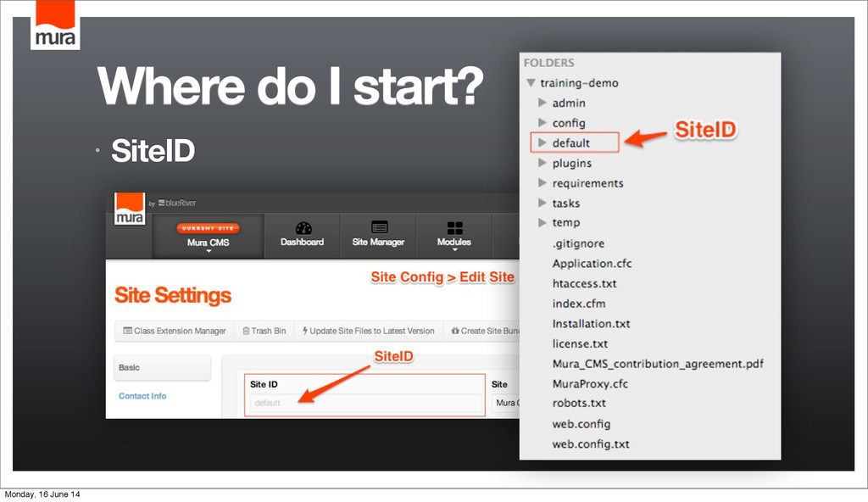This screenshot has width=868, height=502.
Task: Click the lightning bolt Update icon
Action: point(305,331)
